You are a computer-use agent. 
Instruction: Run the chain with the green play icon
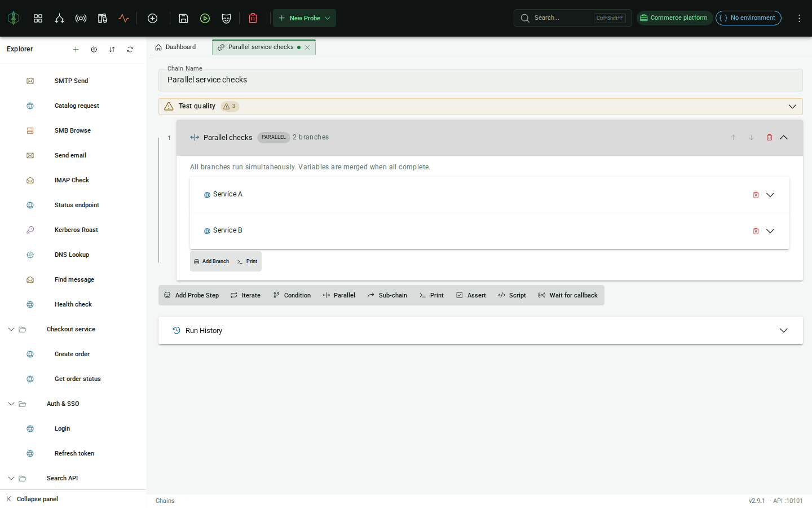pyautogui.click(x=205, y=18)
